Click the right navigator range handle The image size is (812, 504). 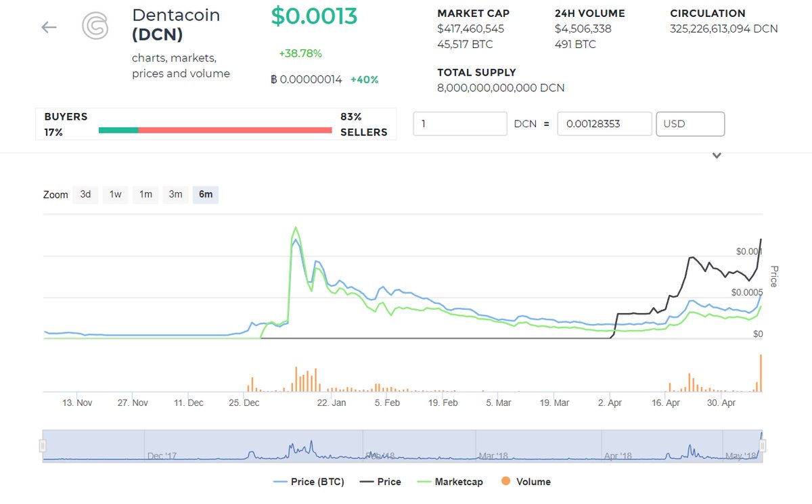coord(763,446)
